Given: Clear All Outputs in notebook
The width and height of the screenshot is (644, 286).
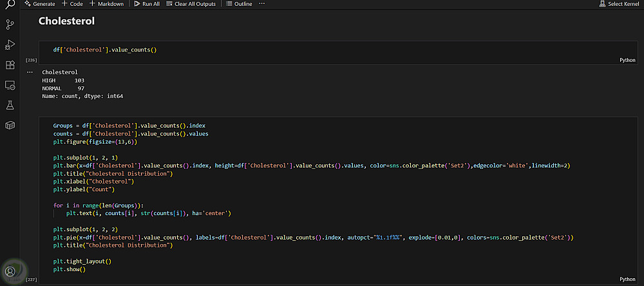Looking at the screenshot, I should [x=191, y=4].
